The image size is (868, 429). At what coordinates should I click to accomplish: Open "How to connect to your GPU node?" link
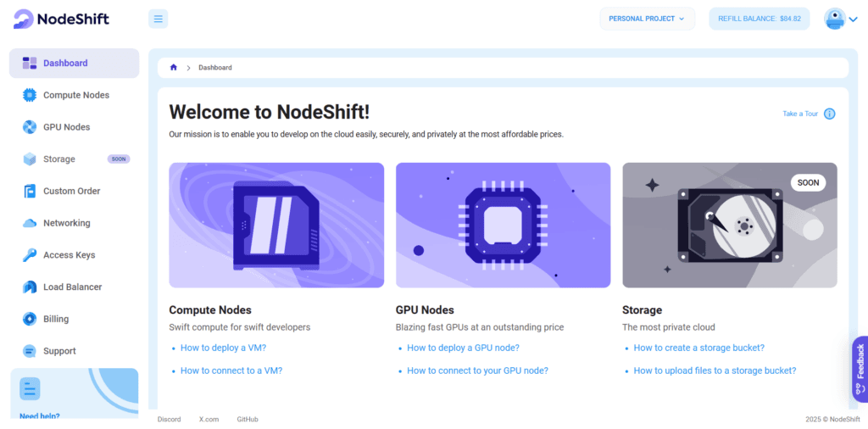pyautogui.click(x=477, y=370)
